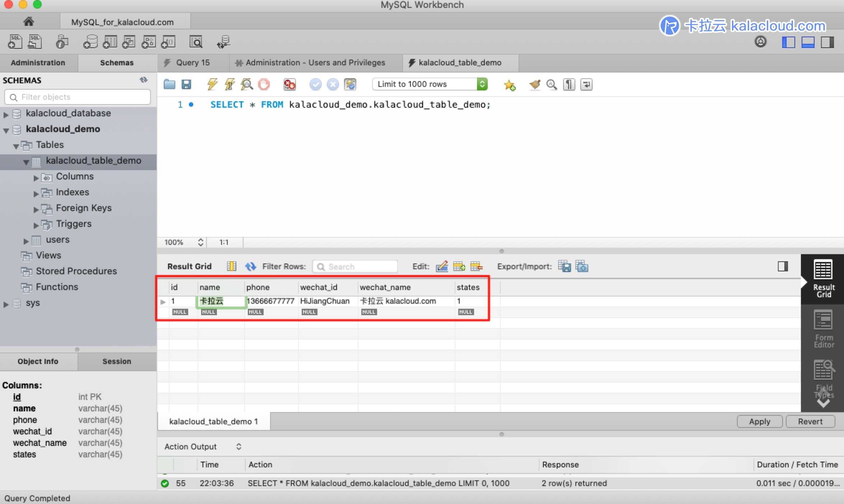Select the Query 15 tab
The width and height of the screenshot is (844, 504).
pos(193,62)
